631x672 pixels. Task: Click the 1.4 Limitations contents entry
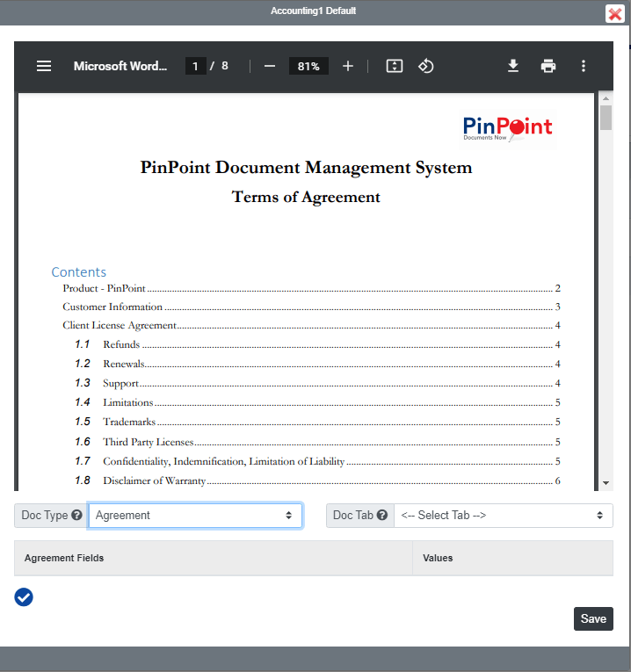pyautogui.click(x=317, y=402)
